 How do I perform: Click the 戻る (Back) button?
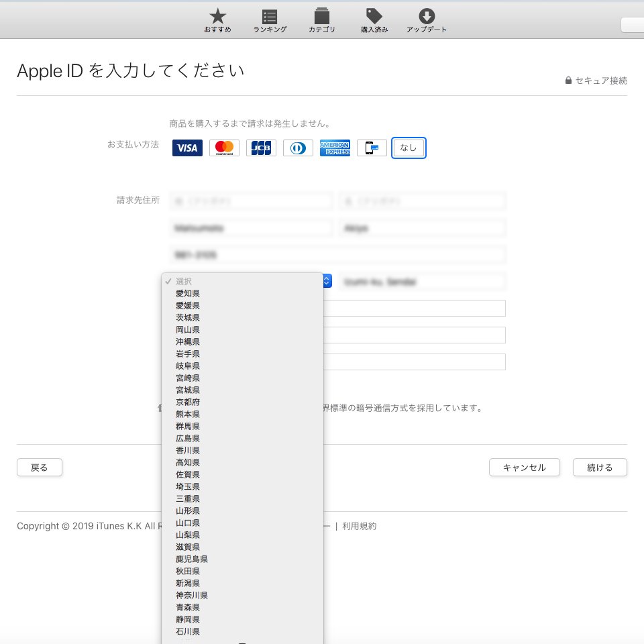coord(40,468)
